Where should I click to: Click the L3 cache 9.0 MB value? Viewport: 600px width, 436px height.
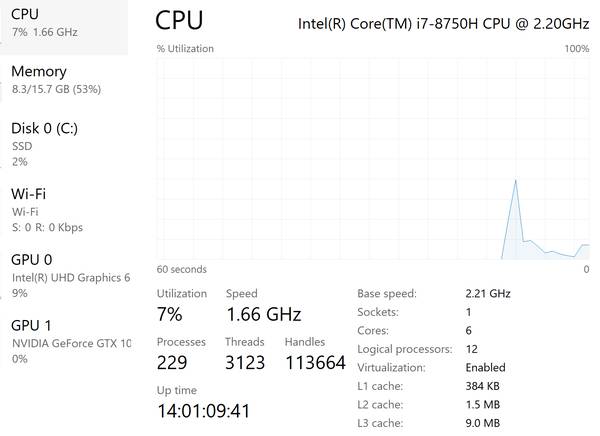483,423
